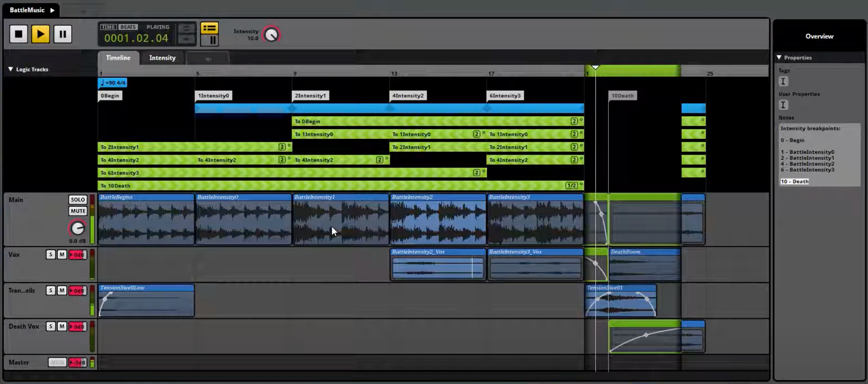This screenshot has width=868, height=384.
Task: Solo the Main track
Action: (x=77, y=200)
